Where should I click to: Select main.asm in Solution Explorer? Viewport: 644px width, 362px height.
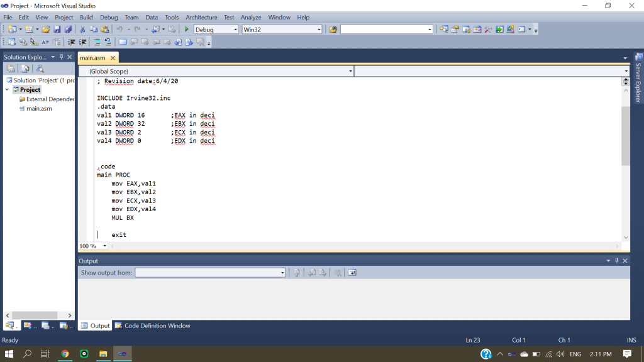pyautogui.click(x=39, y=108)
